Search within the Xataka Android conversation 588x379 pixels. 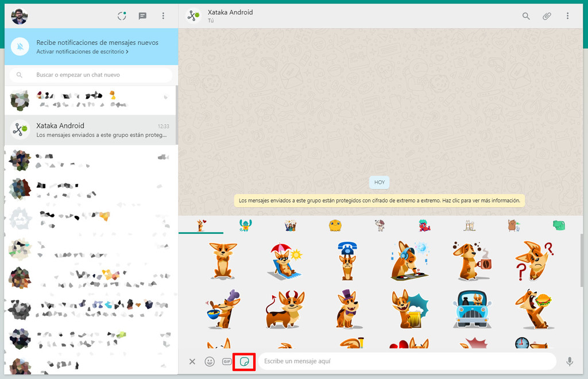coord(526,16)
